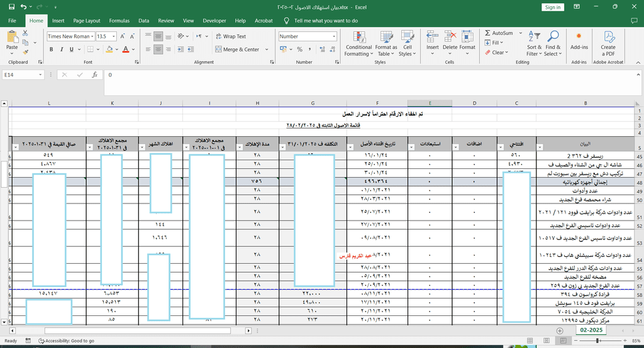
Task: Toggle Bold formatting
Action: click(52, 49)
